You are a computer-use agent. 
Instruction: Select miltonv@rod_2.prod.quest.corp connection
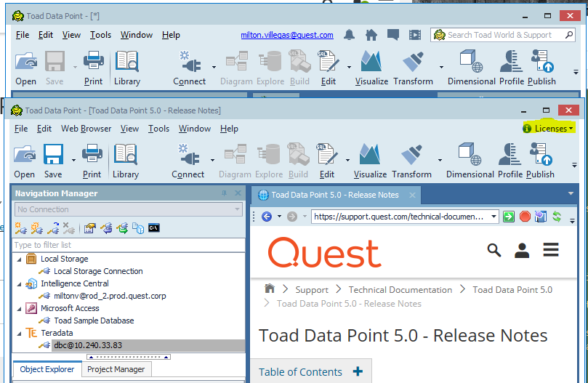pyautogui.click(x=110, y=296)
